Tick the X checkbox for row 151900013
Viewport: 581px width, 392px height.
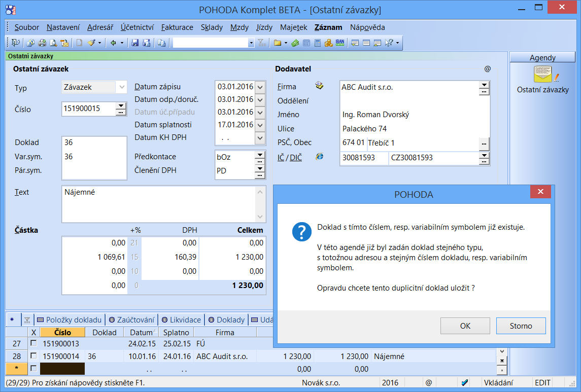tap(33, 343)
